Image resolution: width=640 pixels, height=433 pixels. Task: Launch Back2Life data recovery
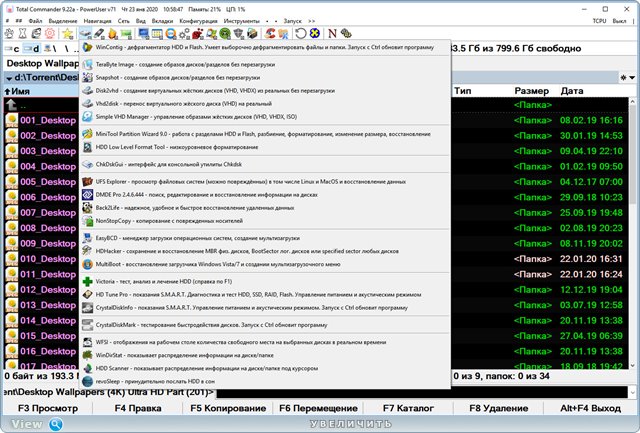pyautogui.click(x=265, y=208)
